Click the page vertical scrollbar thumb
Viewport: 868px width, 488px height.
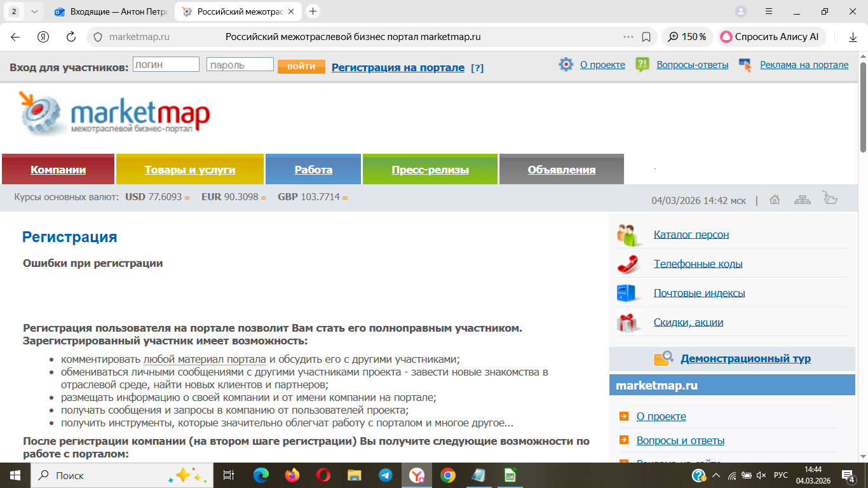pos(863,107)
